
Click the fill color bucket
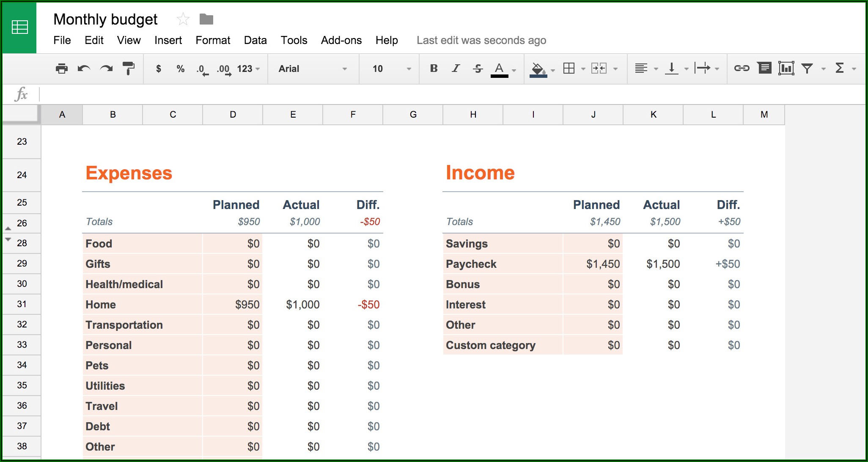coord(538,69)
